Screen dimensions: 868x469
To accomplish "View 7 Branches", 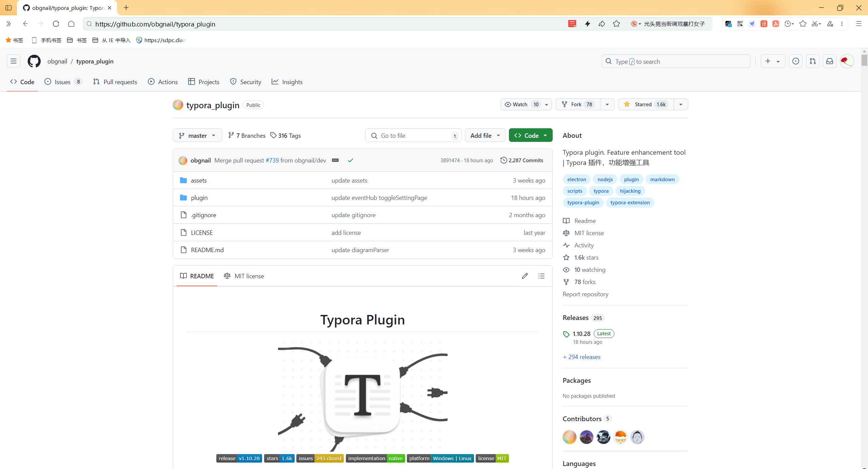I will (x=247, y=135).
